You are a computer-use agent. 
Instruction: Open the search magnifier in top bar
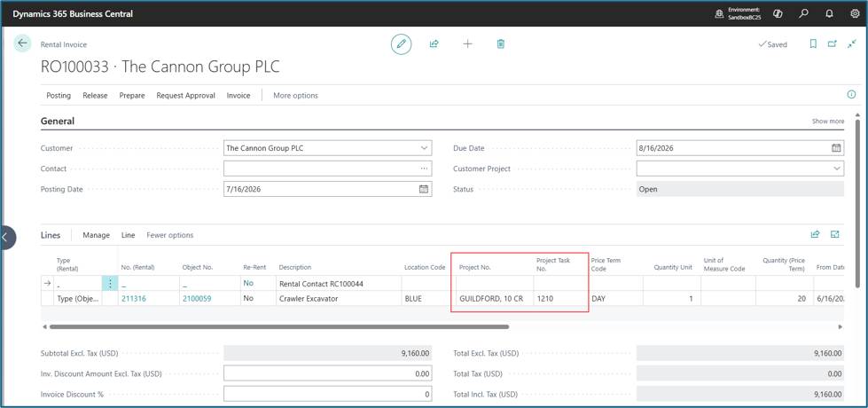pos(804,14)
